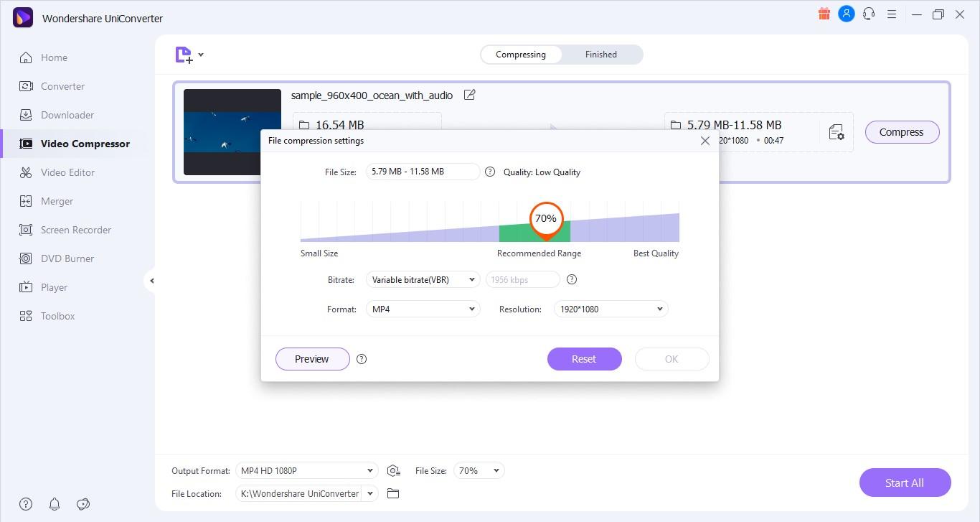The height and width of the screenshot is (522, 980).
Task: Open the Output Format MP4 HD 1080P dropdown
Action: click(306, 471)
